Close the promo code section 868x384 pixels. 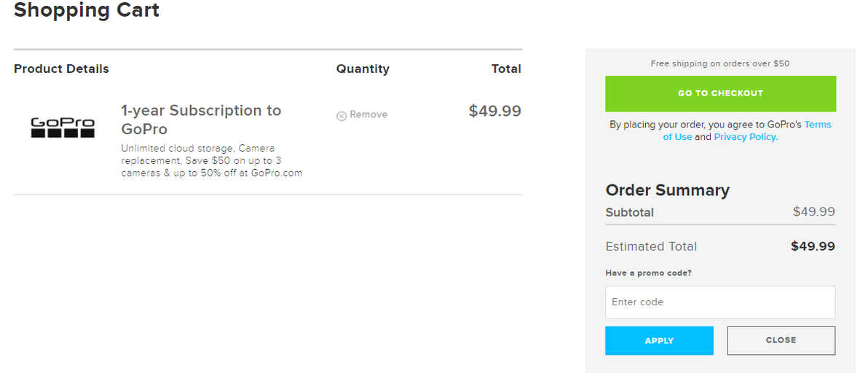click(781, 340)
